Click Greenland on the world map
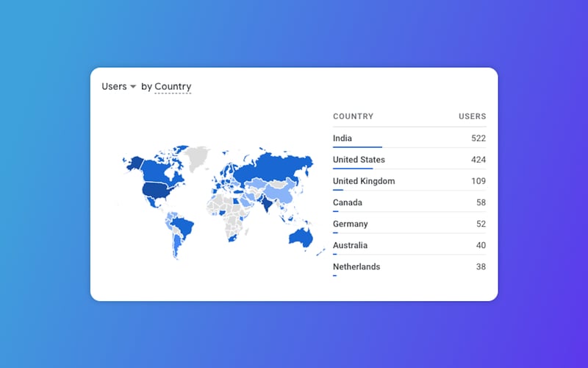The image size is (588, 368). 198,157
